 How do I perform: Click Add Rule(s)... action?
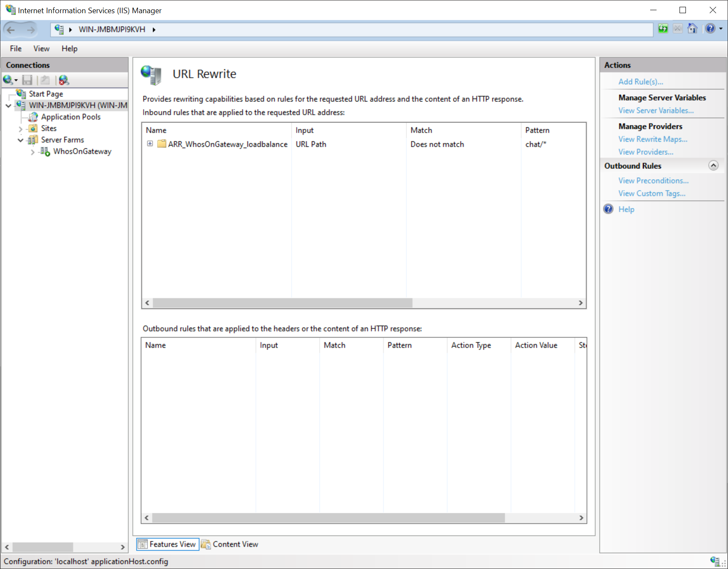640,82
